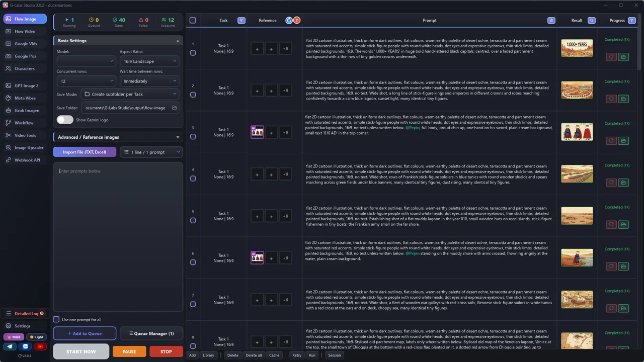Open the Image Upscaler page
Image resolution: width=644 pixels, height=362 pixels.
tap(25, 148)
